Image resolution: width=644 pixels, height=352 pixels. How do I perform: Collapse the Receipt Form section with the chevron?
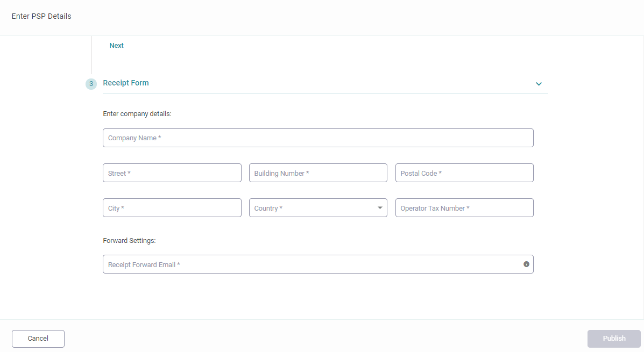coord(539,84)
